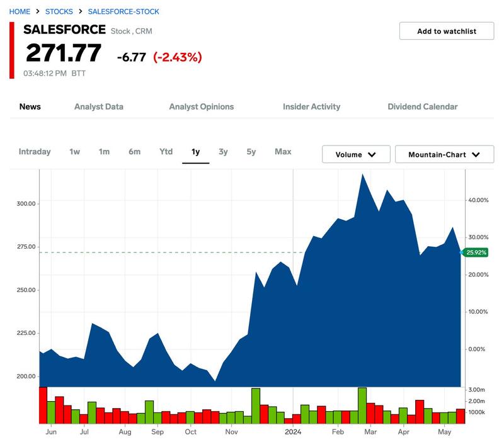The image size is (504, 442).
Task: Select Intraday chart range
Action: coord(35,152)
